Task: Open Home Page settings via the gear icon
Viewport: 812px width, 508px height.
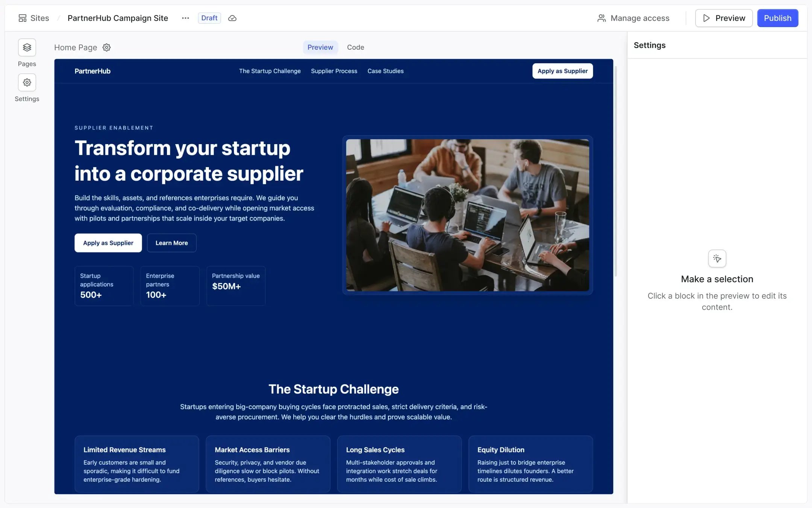Action: point(106,47)
